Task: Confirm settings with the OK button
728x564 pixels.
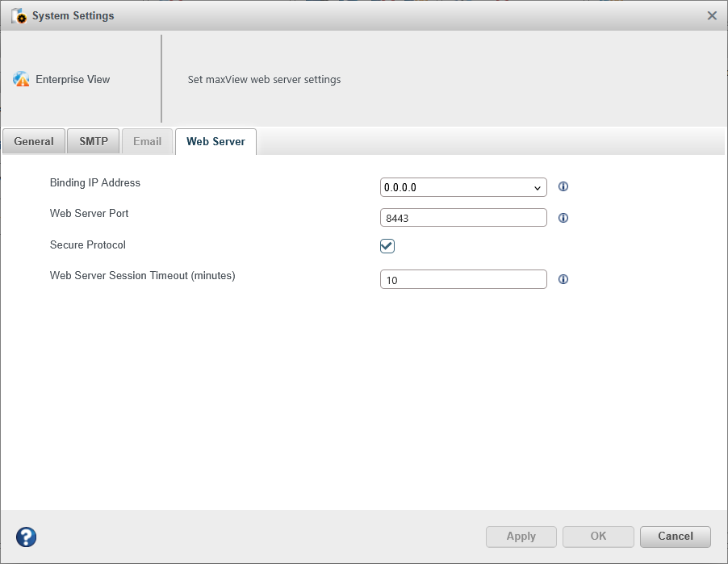Action: [x=598, y=537]
